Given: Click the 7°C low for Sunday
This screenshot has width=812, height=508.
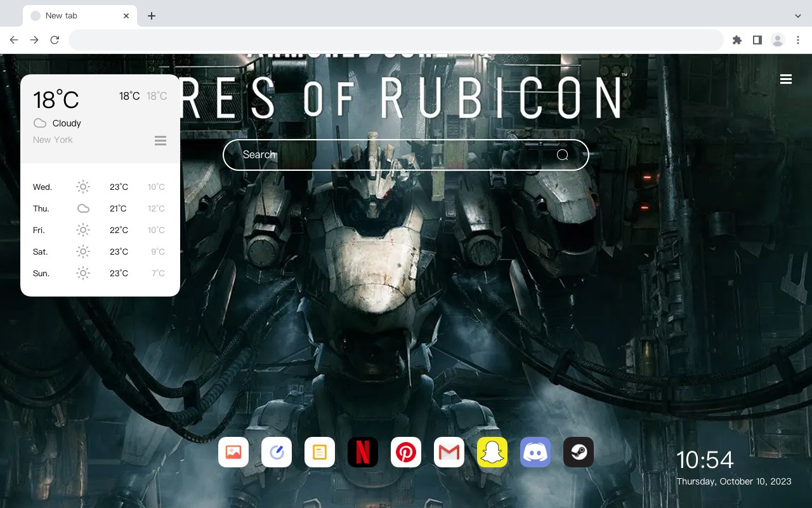Looking at the screenshot, I should [x=158, y=273].
